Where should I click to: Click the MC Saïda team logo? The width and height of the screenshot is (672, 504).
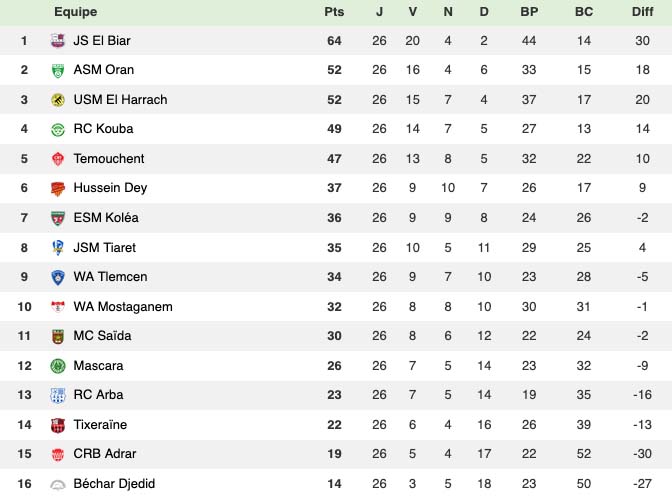58,336
